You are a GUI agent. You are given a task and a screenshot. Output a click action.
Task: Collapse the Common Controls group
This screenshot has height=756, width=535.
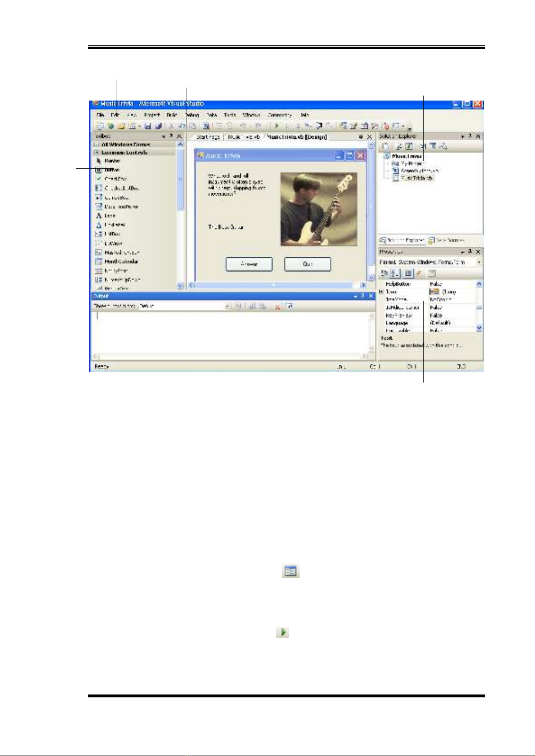[x=97, y=153]
